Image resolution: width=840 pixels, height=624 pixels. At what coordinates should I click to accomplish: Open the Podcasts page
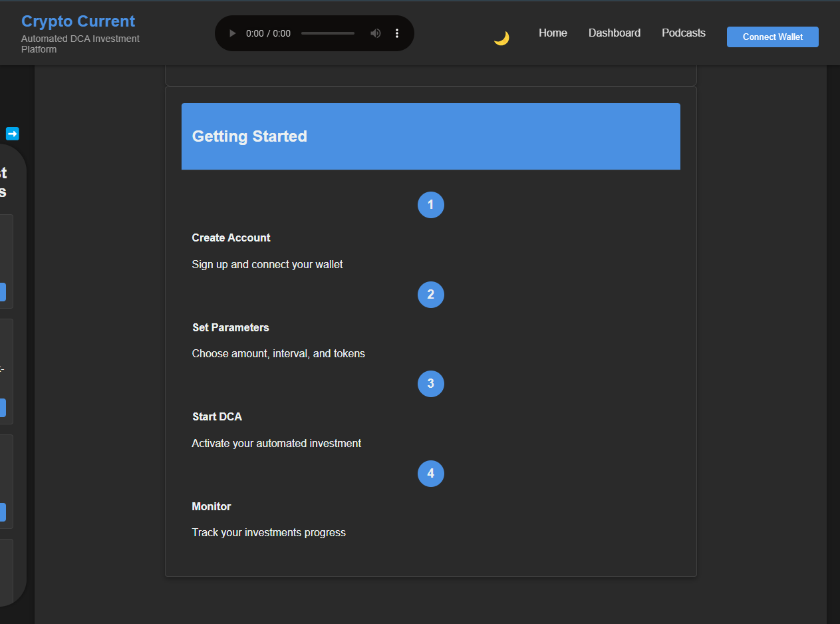point(684,33)
